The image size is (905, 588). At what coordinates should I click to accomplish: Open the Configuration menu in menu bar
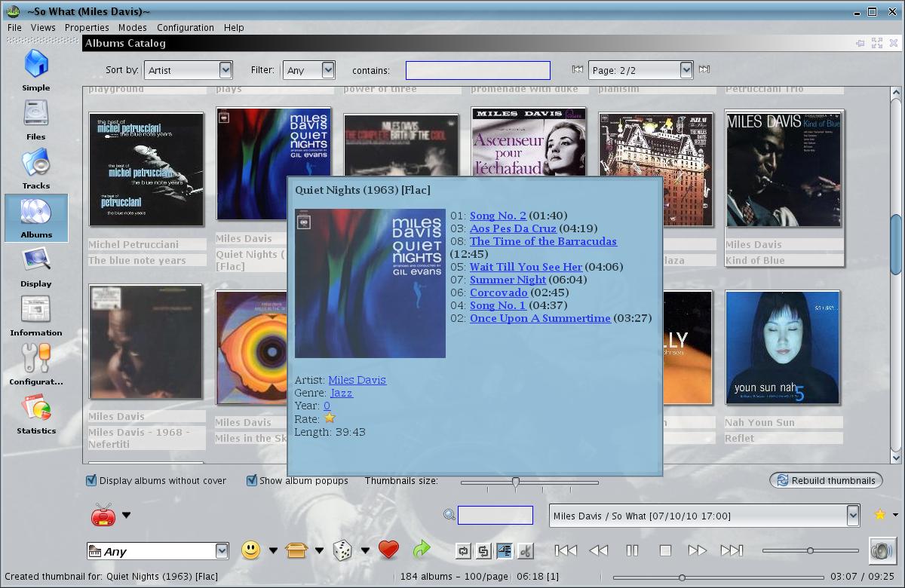[x=186, y=27]
